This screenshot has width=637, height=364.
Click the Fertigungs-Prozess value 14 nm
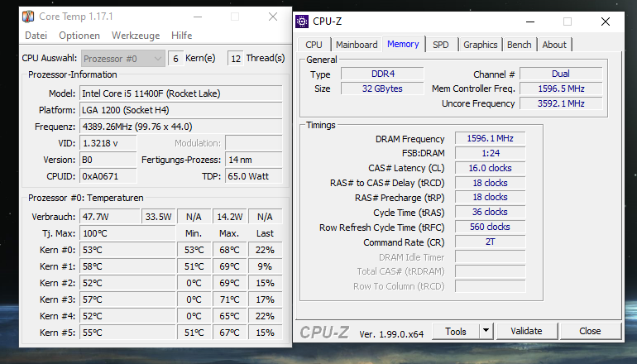tap(254, 160)
